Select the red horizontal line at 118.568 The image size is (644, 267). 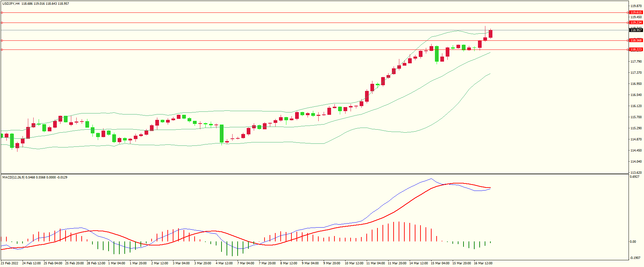pos(314,40)
